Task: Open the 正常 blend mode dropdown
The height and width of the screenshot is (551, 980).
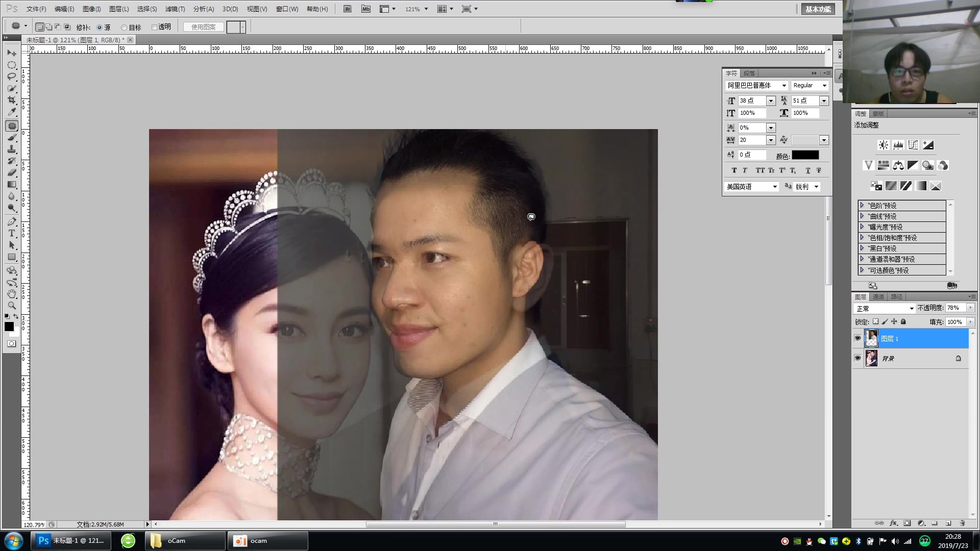Action: pos(885,309)
